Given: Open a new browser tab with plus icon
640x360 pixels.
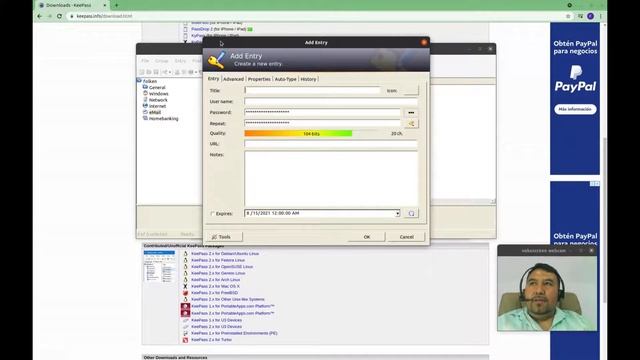Looking at the screenshot, I should [116, 5].
